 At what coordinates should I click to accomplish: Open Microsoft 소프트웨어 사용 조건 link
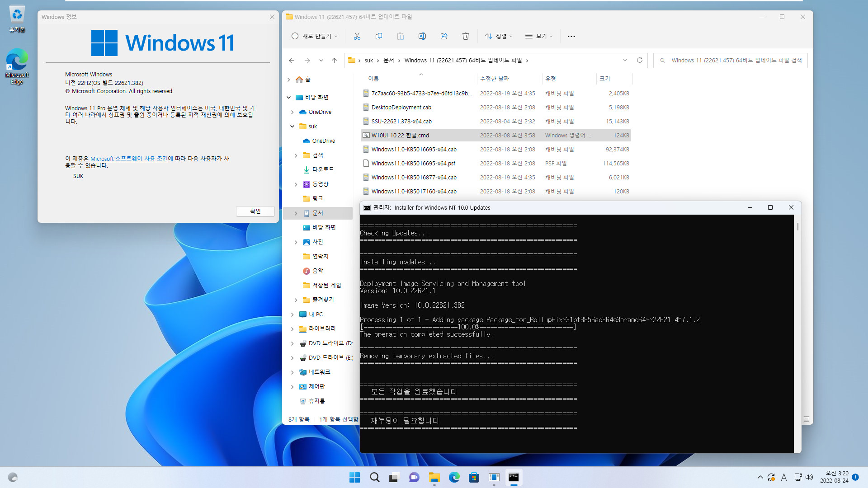point(129,159)
